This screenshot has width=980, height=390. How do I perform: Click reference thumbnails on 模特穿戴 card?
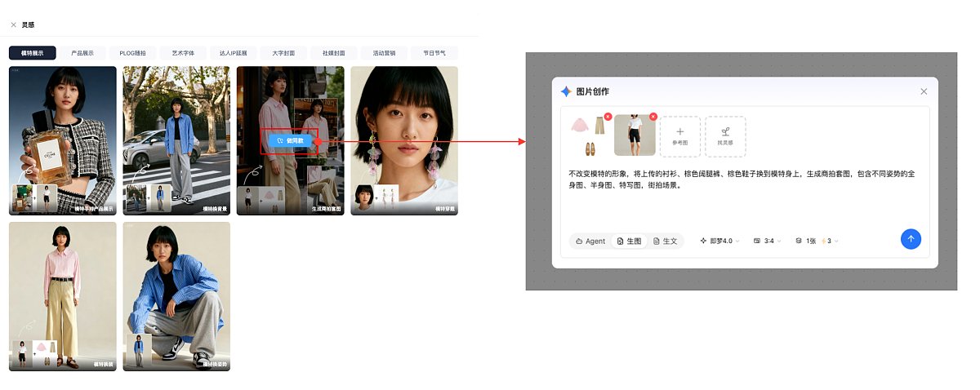(376, 197)
